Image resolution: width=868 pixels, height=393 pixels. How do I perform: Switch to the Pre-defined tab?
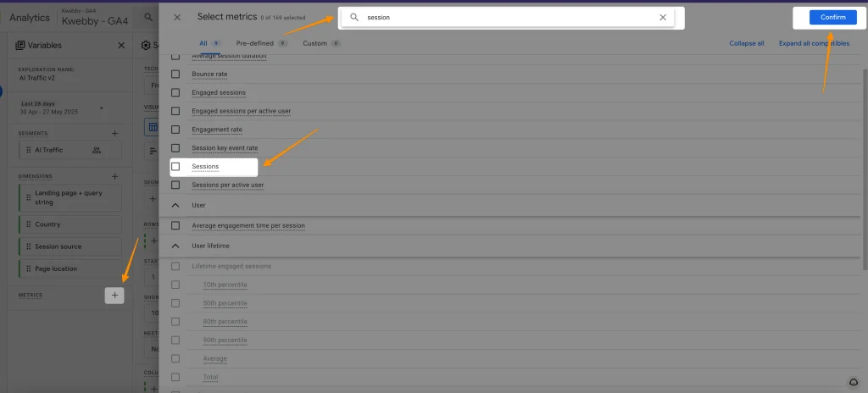[261, 43]
